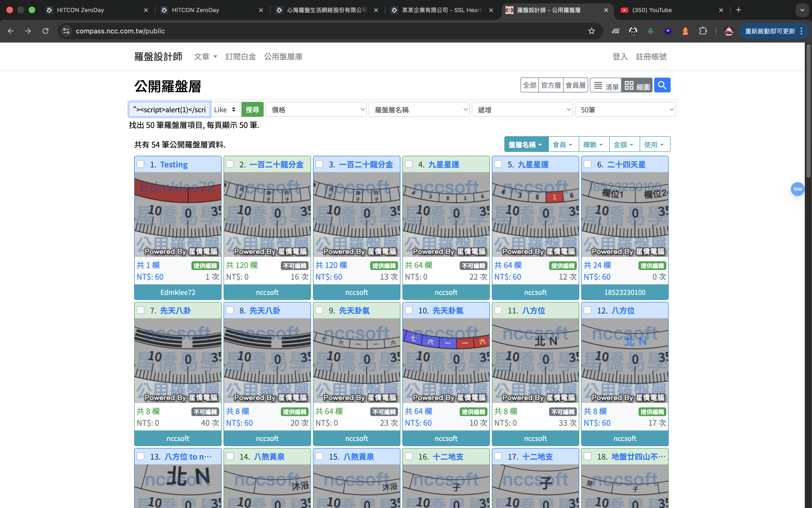812x508 pixels.
Task: Open Chrome's three-dot menu
Action: [802, 31]
